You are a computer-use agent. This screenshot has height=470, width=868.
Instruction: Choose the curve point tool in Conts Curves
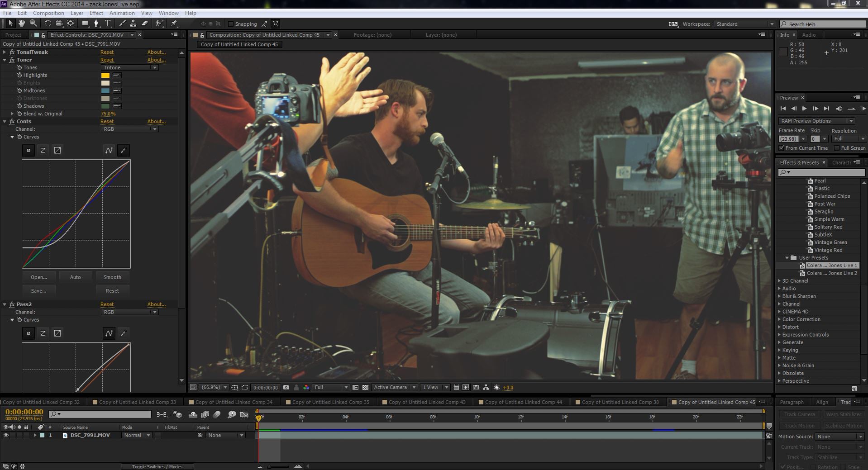point(109,150)
